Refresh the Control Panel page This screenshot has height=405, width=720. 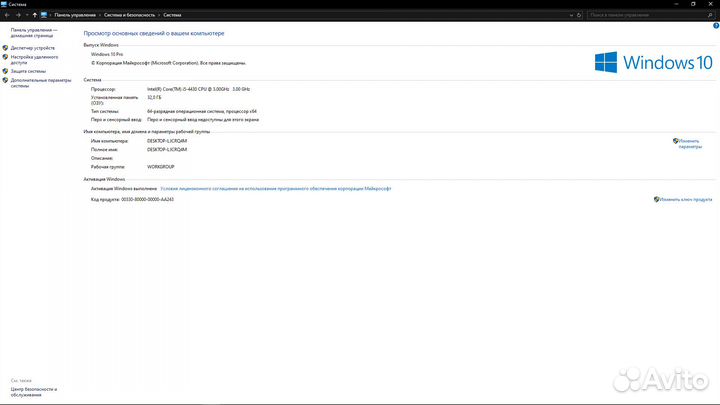[581, 15]
